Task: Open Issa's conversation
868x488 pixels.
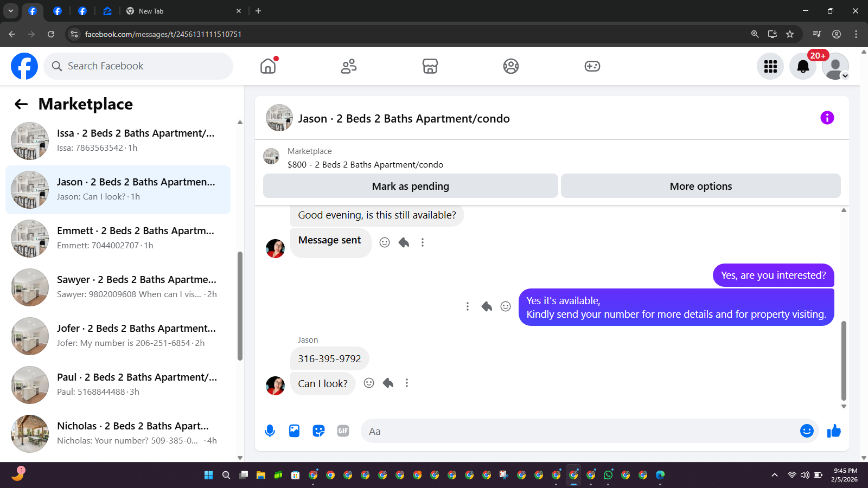Action: (118, 141)
